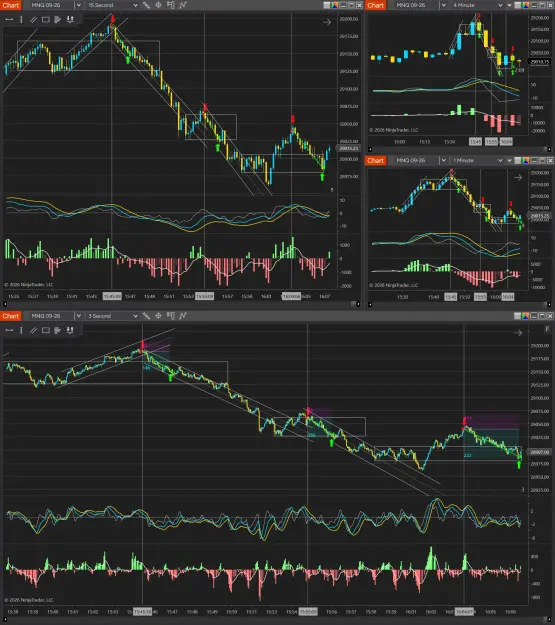Click the 29815.25 price marker in 15 Second chart
Viewport: 555px width, 625px height.
click(x=348, y=148)
